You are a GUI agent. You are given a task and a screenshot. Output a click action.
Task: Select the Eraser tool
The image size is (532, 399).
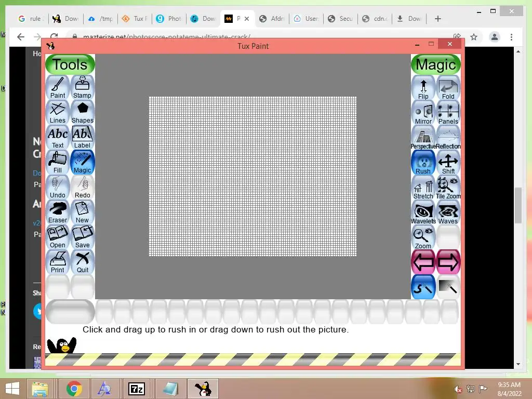[58, 212]
